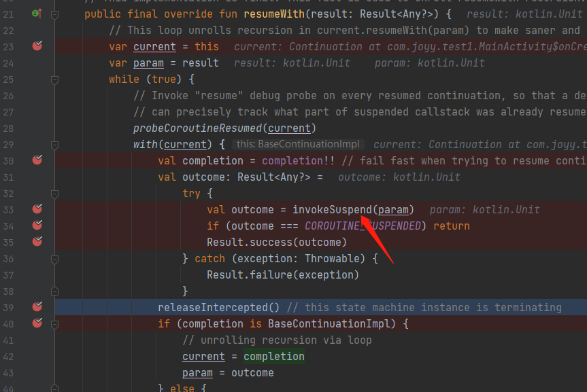Click Result.failure(exception) on line 37
Screen dimensions: 587x392
click(x=283, y=275)
